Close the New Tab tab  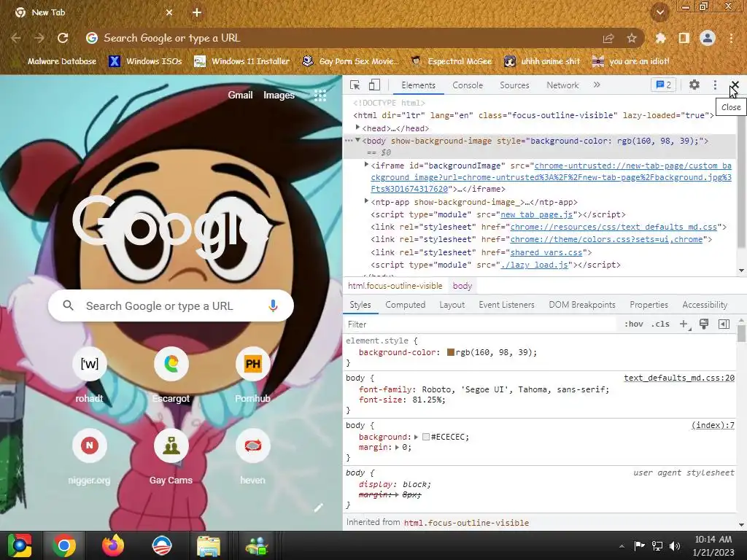(x=169, y=12)
